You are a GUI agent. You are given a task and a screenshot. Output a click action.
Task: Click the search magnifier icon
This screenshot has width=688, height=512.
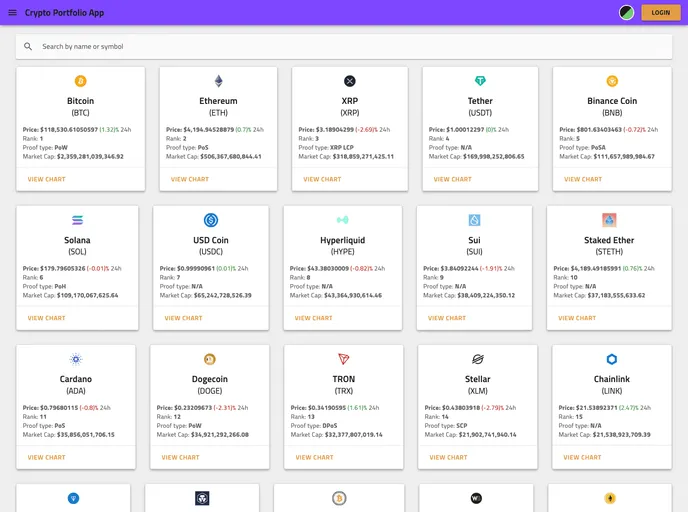click(x=28, y=47)
